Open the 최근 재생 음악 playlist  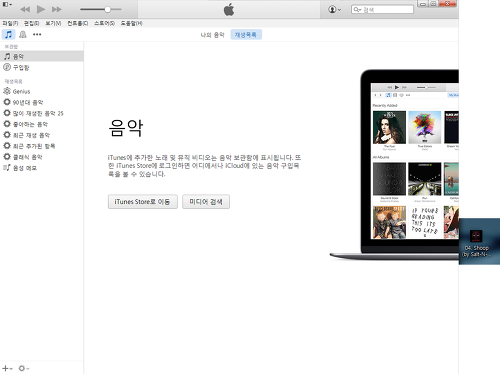click(x=42, y=135)
